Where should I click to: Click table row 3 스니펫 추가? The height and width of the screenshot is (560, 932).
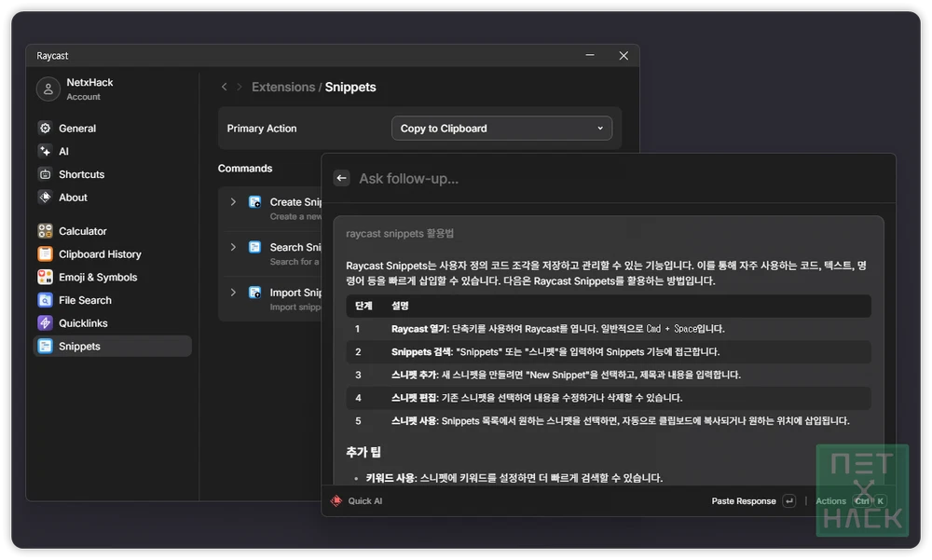tap(609, 376)
